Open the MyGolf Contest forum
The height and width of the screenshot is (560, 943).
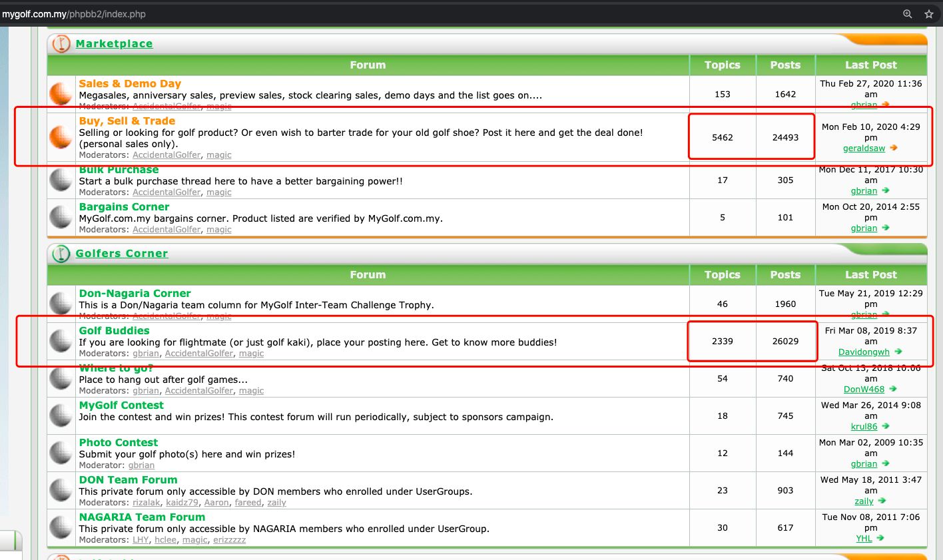point(121,406)
